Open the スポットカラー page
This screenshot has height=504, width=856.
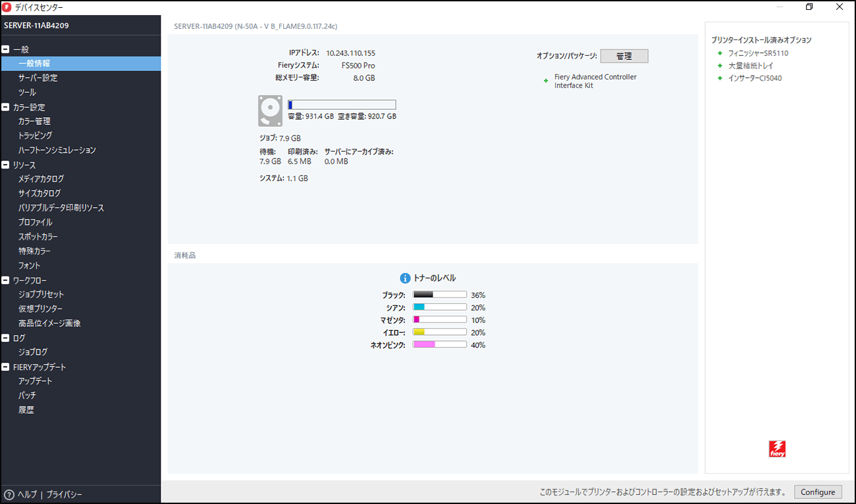(38, 237)
